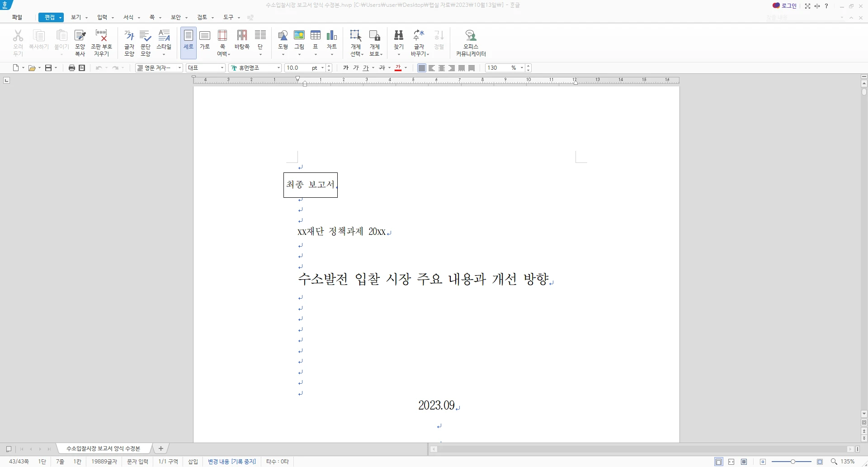The width and height of the screenshot is (868, 467).
Task: Click the 변경 내용 [기록 중지] status button
Action: pos(232,462)
